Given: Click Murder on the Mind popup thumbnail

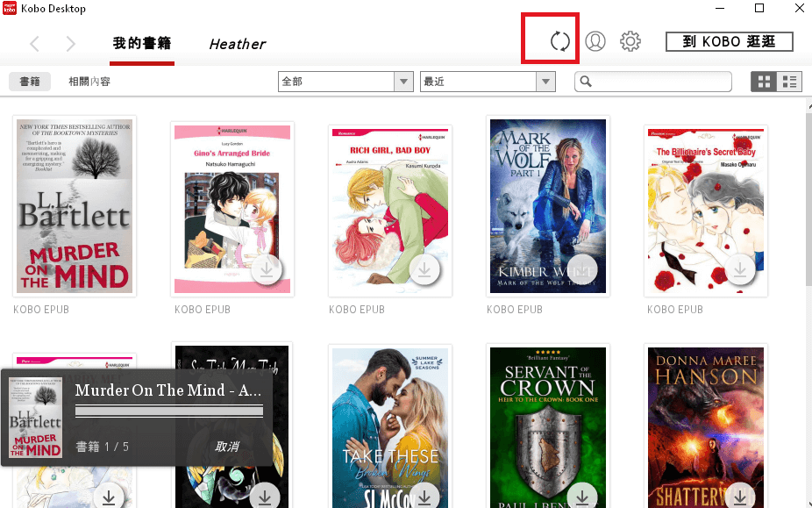Looking at the screenshot, I should coord(36,418).
